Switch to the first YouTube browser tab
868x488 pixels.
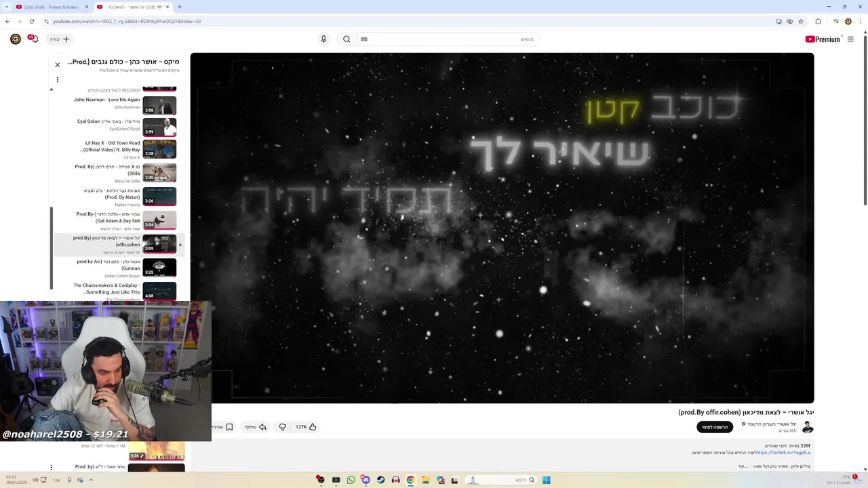click(51, 7)
